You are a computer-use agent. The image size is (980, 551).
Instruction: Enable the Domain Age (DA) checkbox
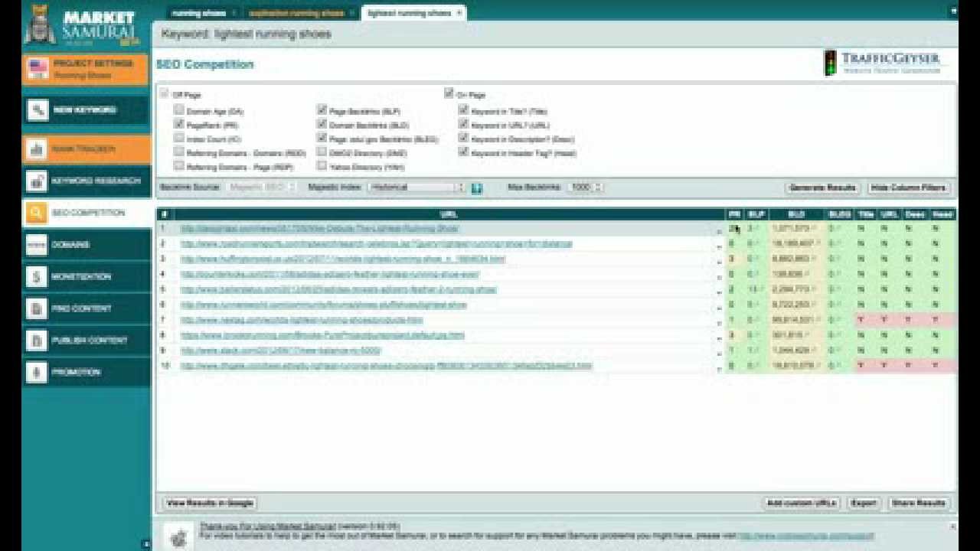coord(179,110)
